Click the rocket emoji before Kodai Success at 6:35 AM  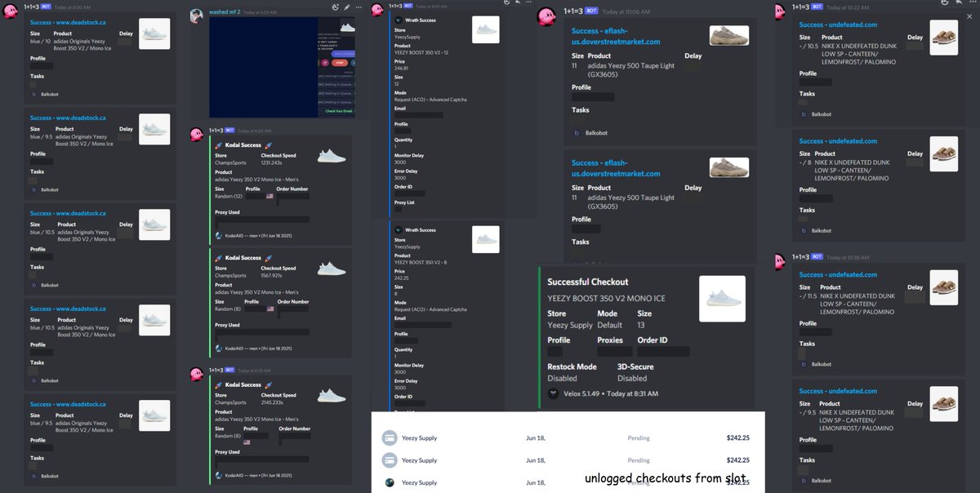pyautogui.click(x=219, y=384)
